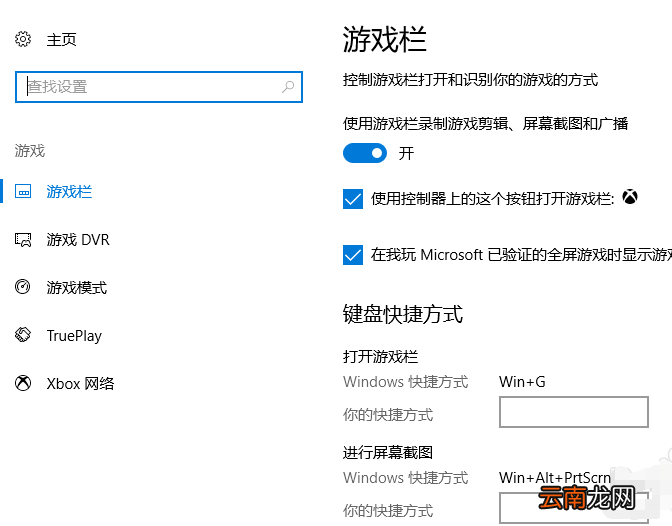The image size is (672, 526).
Task: Open the 游戏 DVR section
Action: pos(78,240)
